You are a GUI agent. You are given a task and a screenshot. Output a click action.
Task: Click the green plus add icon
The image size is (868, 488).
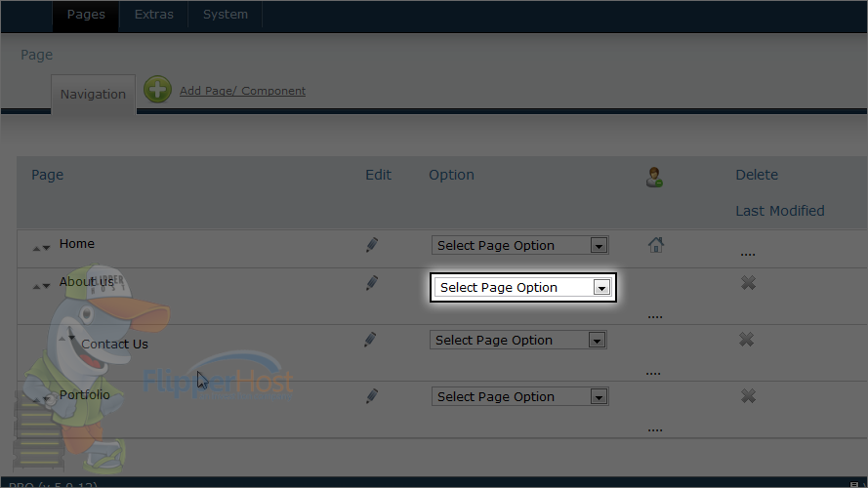coord(158,90)
